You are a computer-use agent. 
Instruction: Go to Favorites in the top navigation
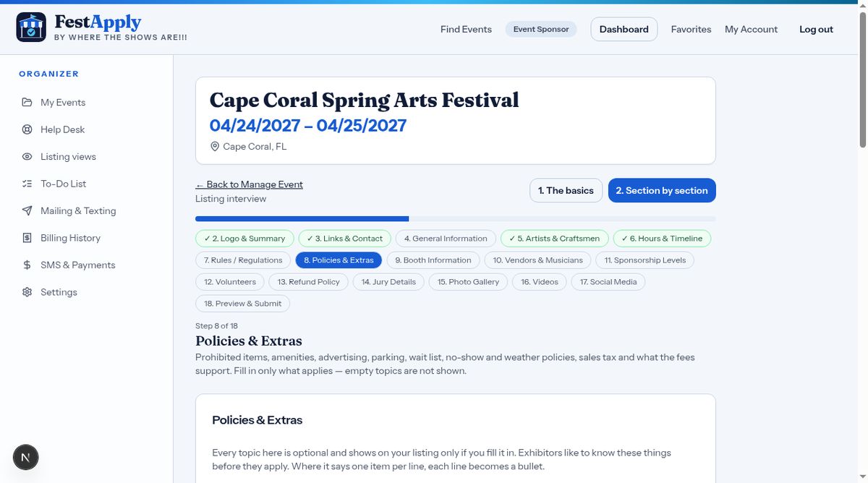tap(691, 29)
